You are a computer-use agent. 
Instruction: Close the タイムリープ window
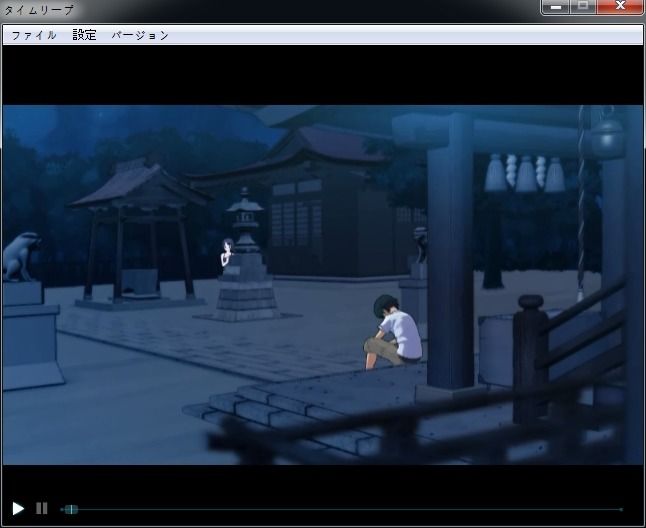(620, 7)
